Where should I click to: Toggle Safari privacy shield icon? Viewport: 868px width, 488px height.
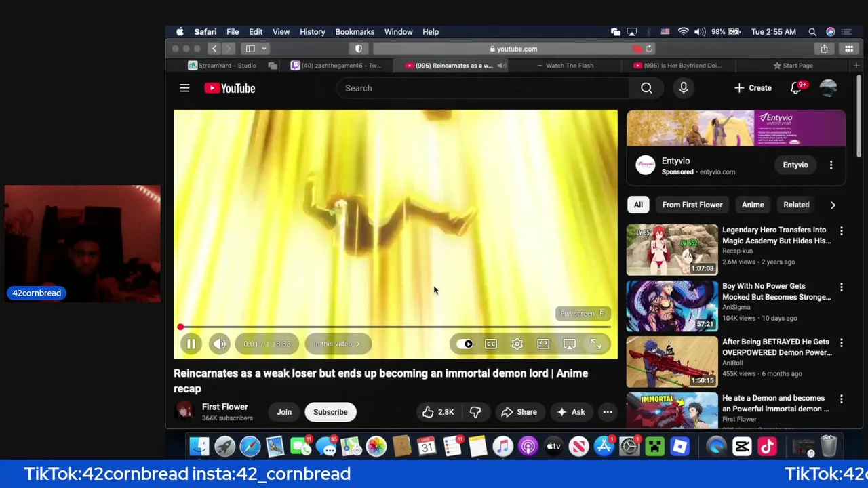coord(359,49)
